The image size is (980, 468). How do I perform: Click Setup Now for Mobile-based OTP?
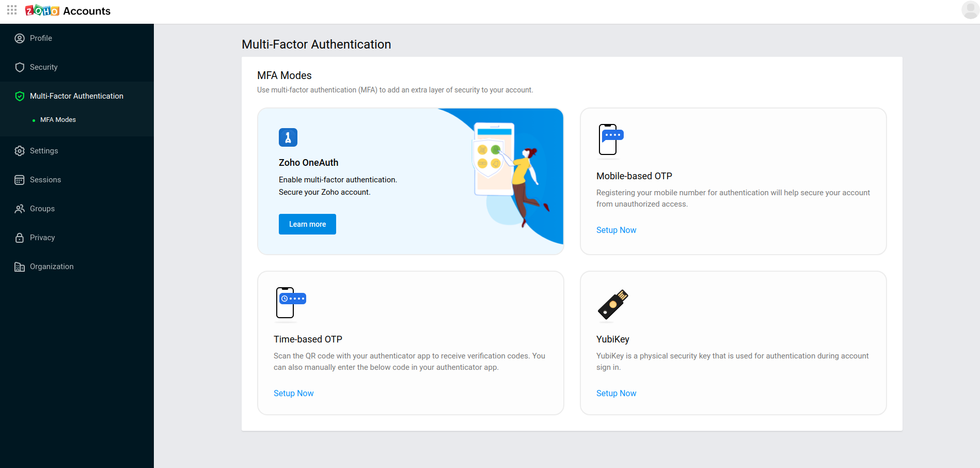(x=616, y=230)
